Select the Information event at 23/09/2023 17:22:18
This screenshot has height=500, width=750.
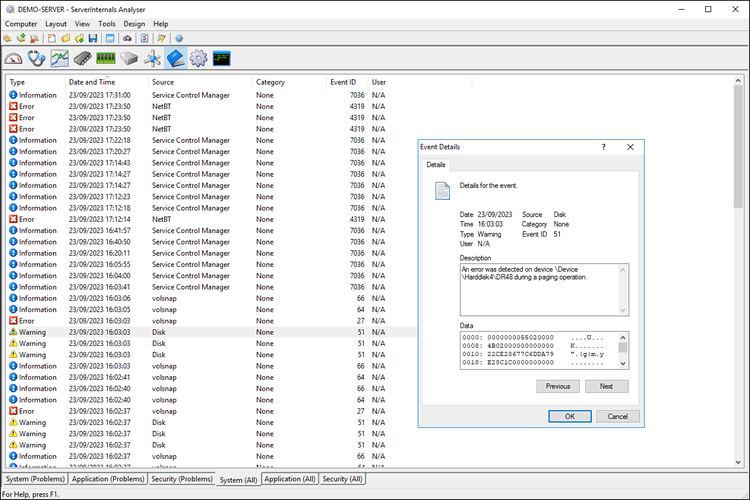pyautogui.click(x=212, y=140)
